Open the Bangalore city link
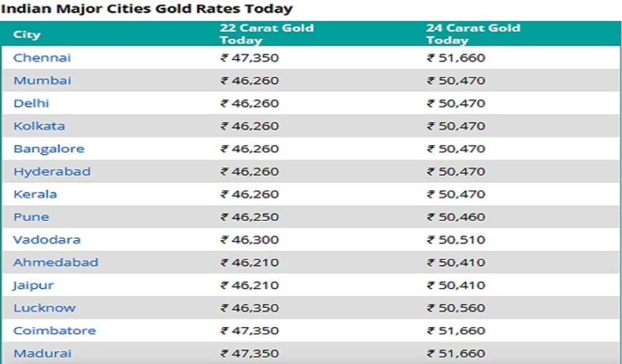Screen dimensions: 622x364 [49, 149]
